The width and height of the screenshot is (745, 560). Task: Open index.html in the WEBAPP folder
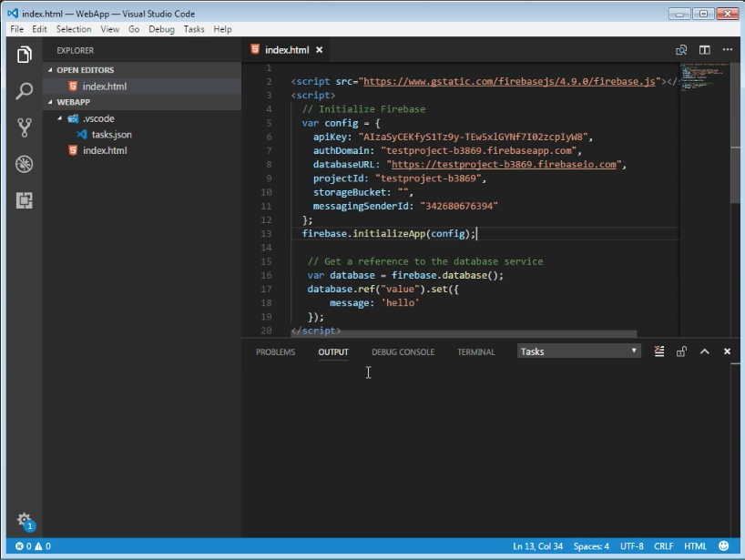142,150
